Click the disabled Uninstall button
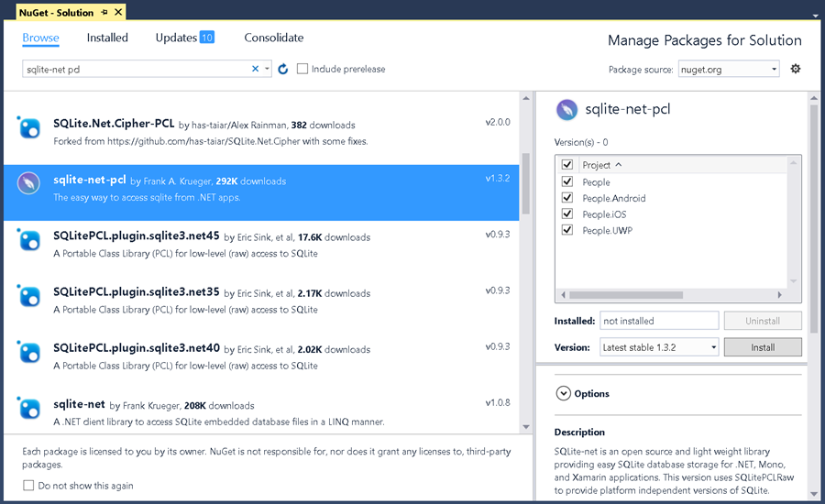Screen dimensions: 825x504 [x=763, y=321]
